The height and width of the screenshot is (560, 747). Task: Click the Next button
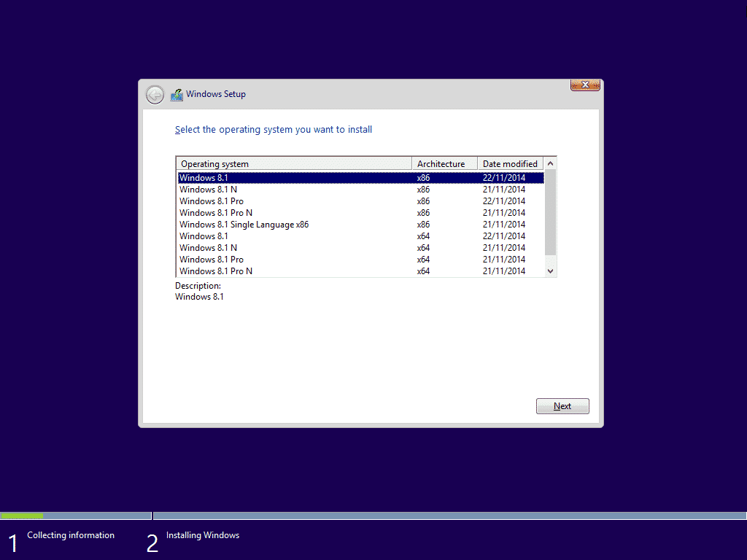click(x=562, y=405)
